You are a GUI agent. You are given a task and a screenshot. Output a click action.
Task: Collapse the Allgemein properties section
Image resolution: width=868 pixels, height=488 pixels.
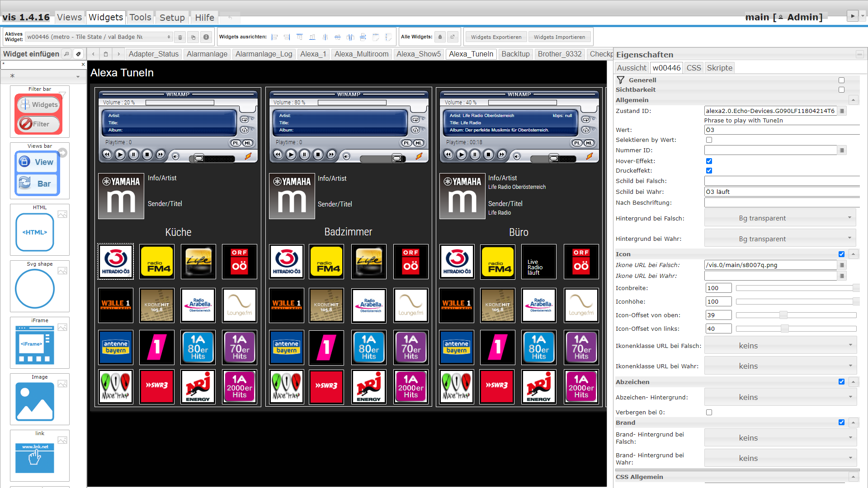coord(853,100)
